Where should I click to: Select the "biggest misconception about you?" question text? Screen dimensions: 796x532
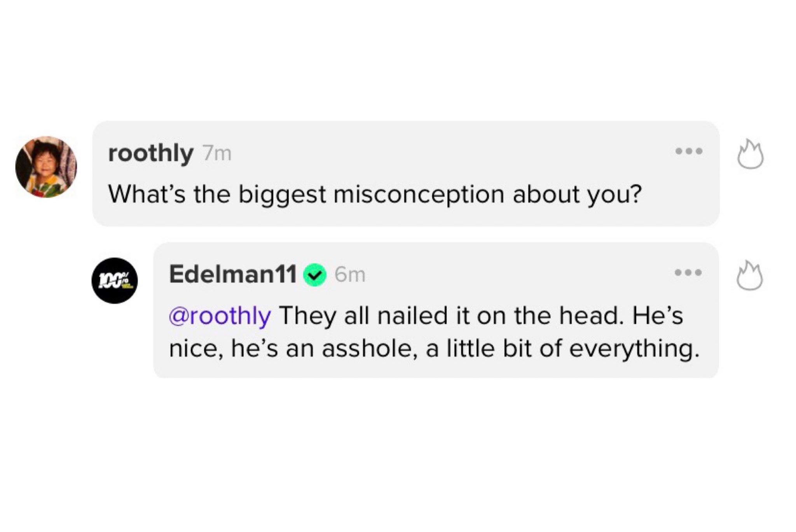click(x=439, y=194)
